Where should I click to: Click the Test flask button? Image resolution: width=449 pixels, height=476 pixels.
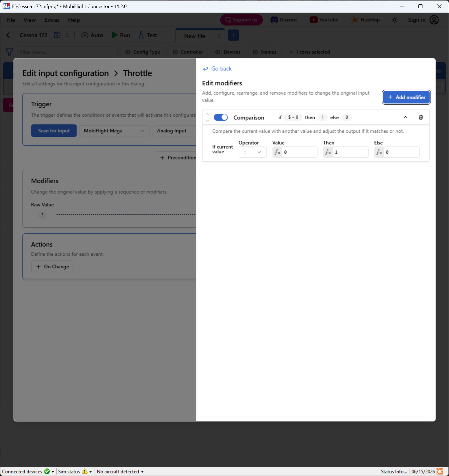[x=148, y=35]
